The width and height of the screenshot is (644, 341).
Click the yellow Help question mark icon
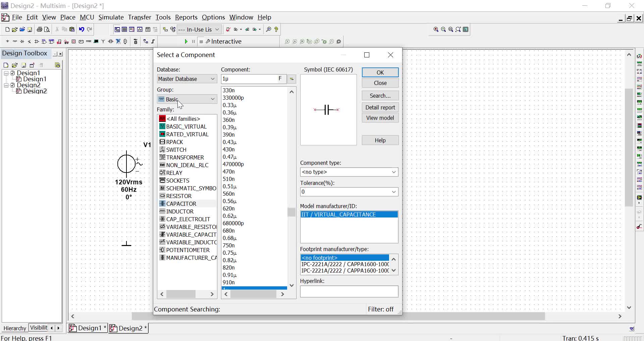(x=276, y=30)
